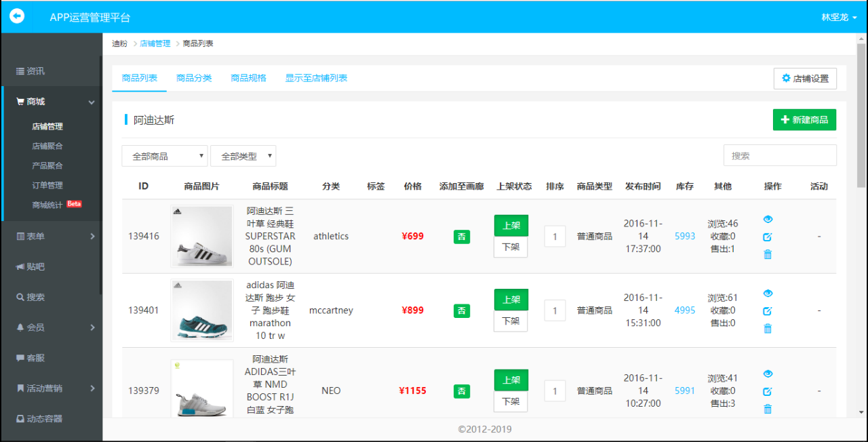Select 店铺管理 in the sidebar

(x=47, y=126)
